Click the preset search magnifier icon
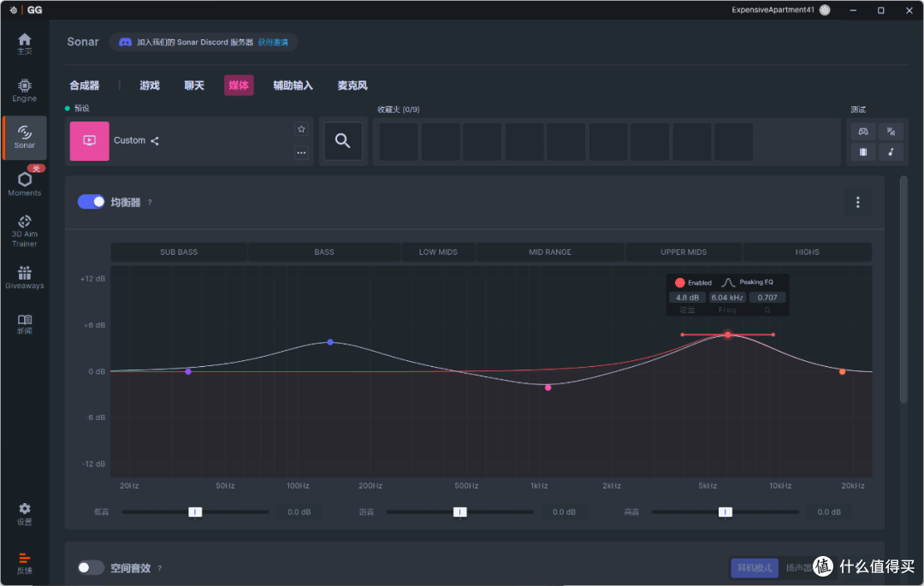This screenshot has height=586, width=924. 343,141
